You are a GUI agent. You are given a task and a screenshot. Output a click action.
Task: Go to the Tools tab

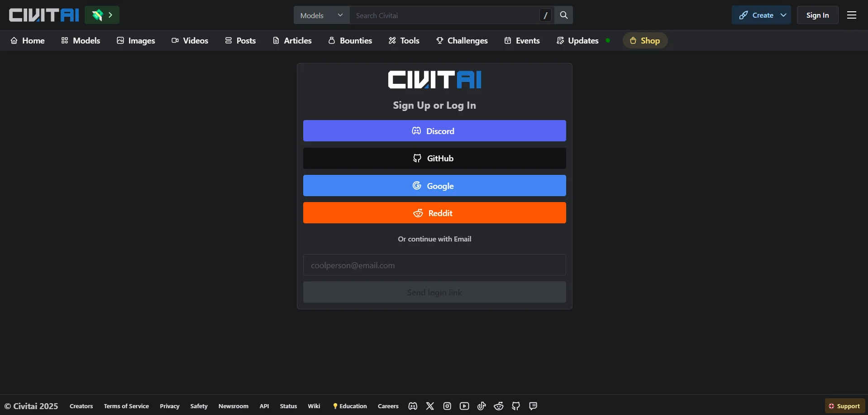pos(404,40)
